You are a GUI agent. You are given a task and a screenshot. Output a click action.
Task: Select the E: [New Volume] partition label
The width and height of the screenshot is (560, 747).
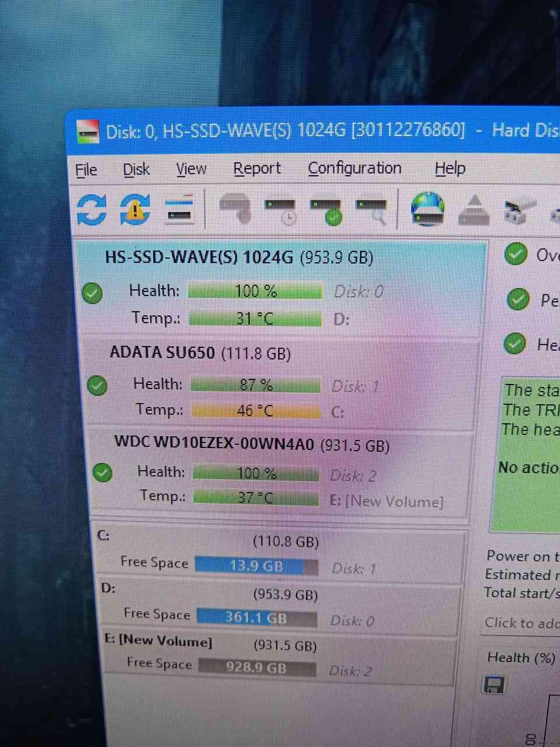pos(159,641)
